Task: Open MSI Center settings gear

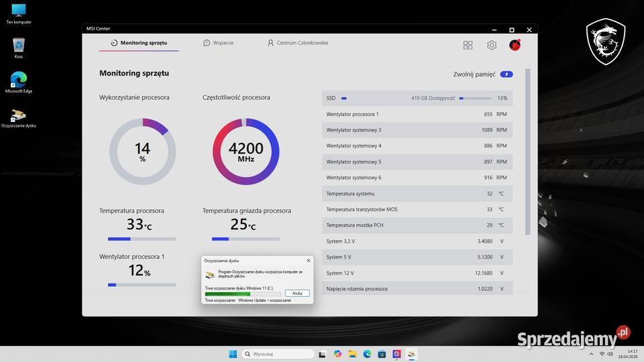Action: coord(492,45)
